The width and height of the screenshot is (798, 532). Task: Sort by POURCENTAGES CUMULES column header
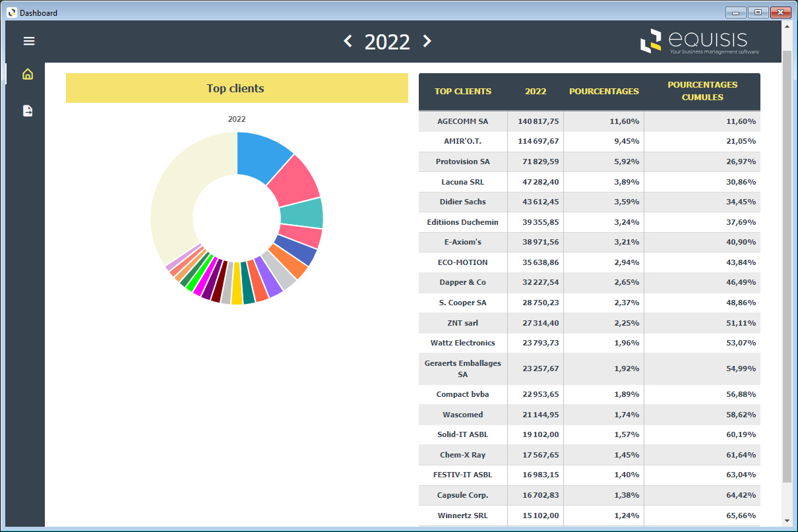click(x=702, y=92)
